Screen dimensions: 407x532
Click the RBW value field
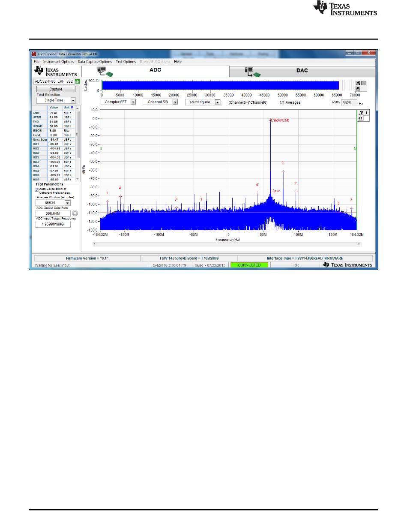[x=349, y=103]
